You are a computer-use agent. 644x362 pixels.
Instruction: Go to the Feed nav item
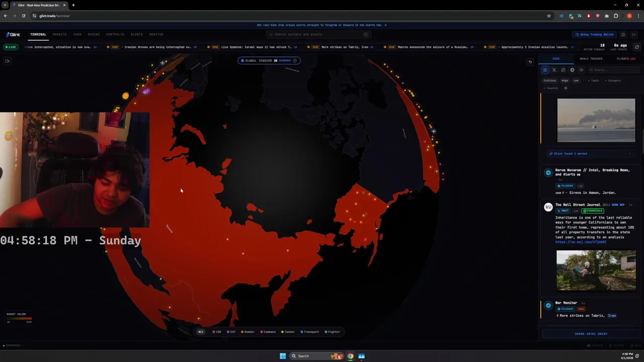click(x=77, y=35)
